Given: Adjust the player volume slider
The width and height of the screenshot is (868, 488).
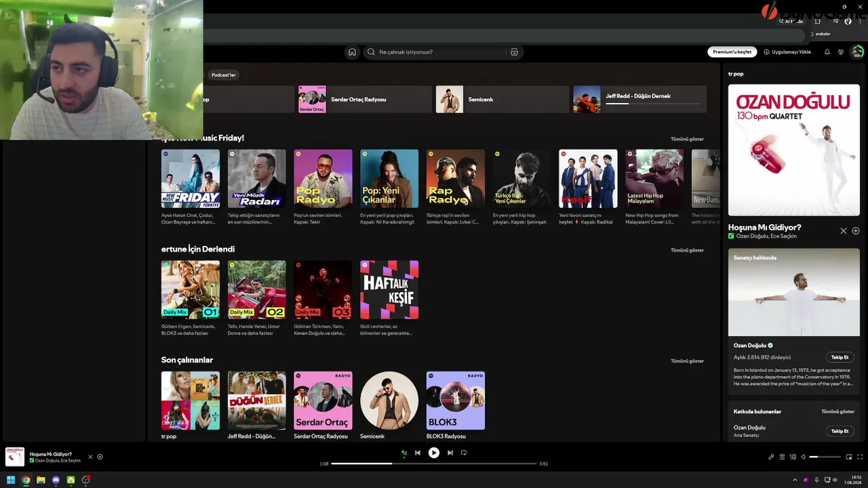Looking at the screenshot, I should point(825,457).
